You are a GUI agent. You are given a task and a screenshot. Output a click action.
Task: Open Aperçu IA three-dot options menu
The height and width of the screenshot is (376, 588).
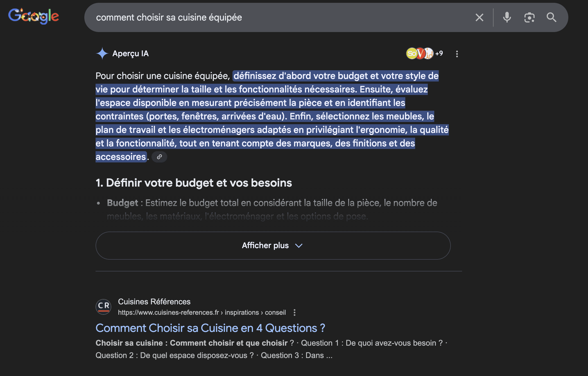(x=457, y=54)
